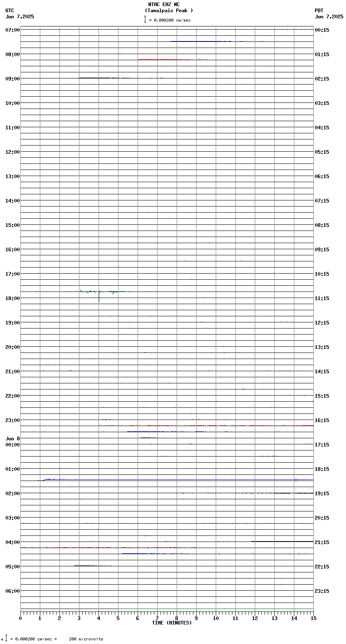Click the '23:15' PDT time label
The image size is (346, 644).
point(322,591)
